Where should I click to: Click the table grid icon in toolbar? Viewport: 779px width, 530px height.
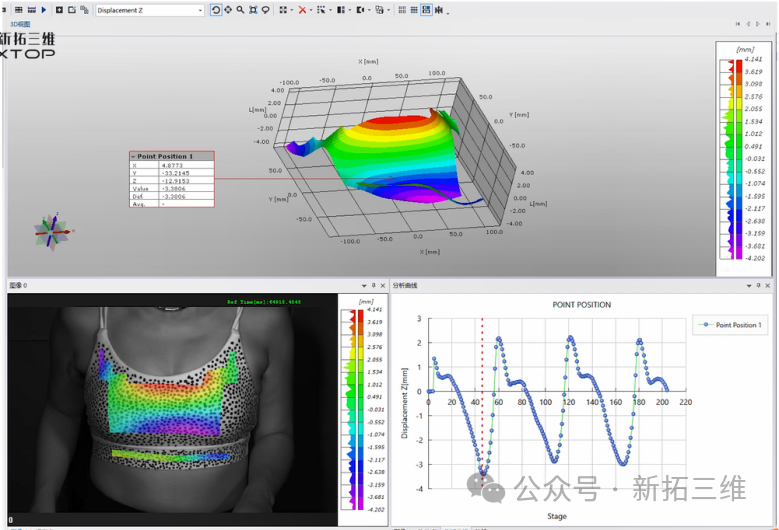tap(18, 9)
